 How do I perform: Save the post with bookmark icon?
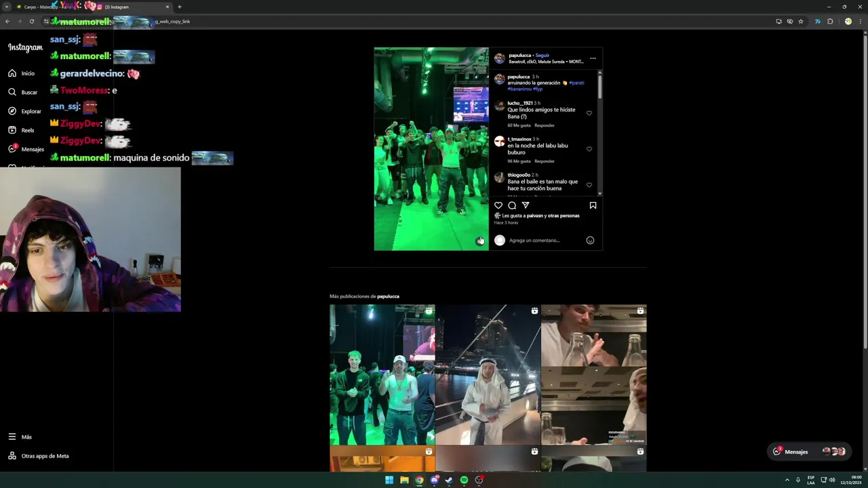pyautogui.click(x=593, y=205)
